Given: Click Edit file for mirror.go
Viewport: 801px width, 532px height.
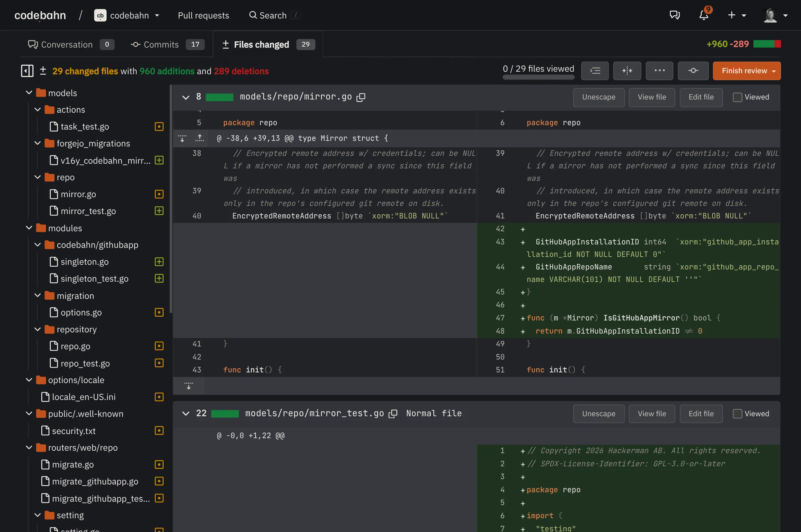Looking at the screenshot, I should click(701, 97).
